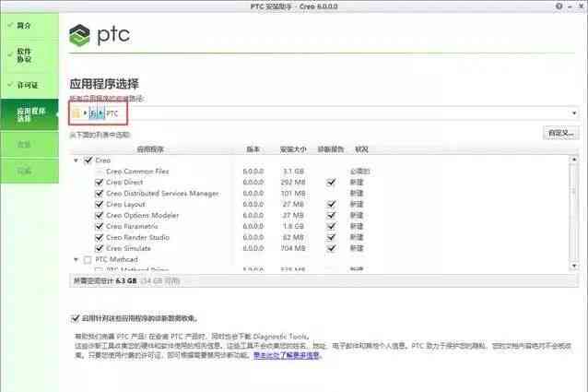Click the application list scrollbar thumb
This screenshot has width=588, height=392.
pos(574,191)
